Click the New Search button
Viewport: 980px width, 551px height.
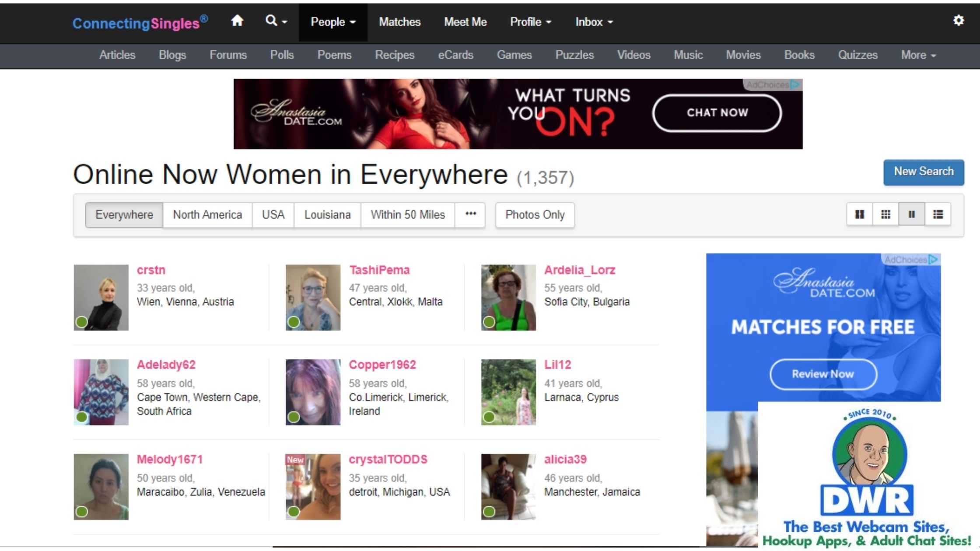923,172
